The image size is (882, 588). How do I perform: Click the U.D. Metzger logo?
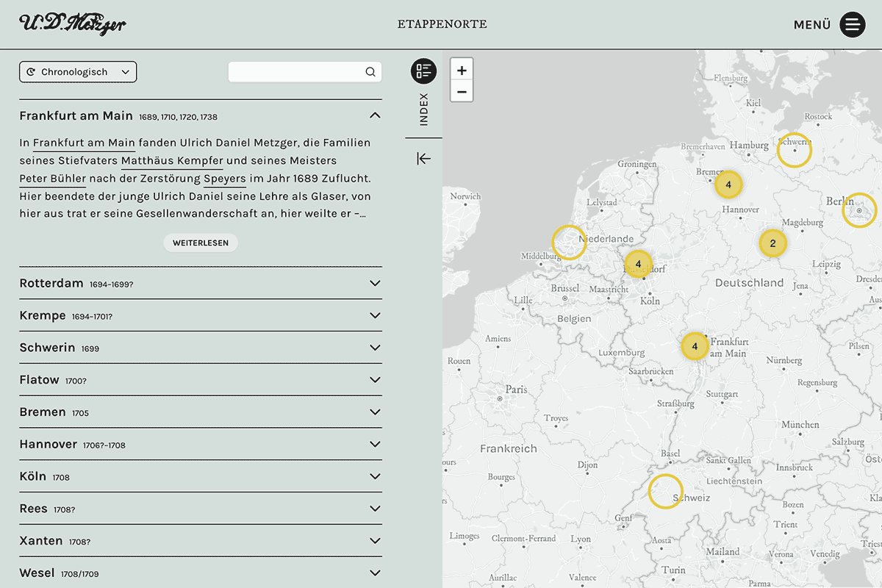point(73,24)
